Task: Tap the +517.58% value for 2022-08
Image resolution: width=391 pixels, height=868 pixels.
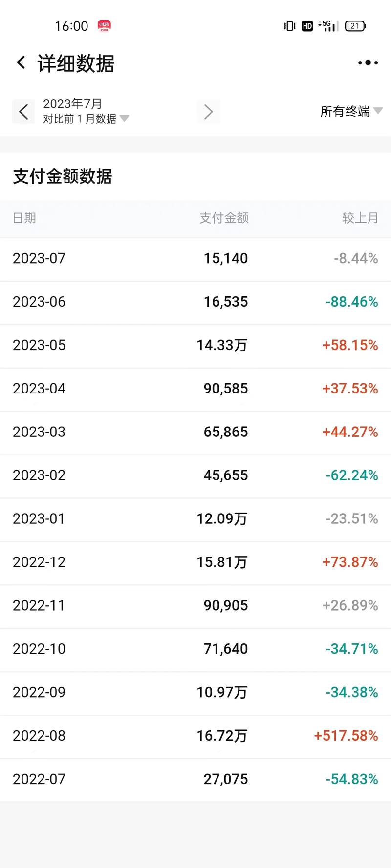Action: [x=346, y=736]
